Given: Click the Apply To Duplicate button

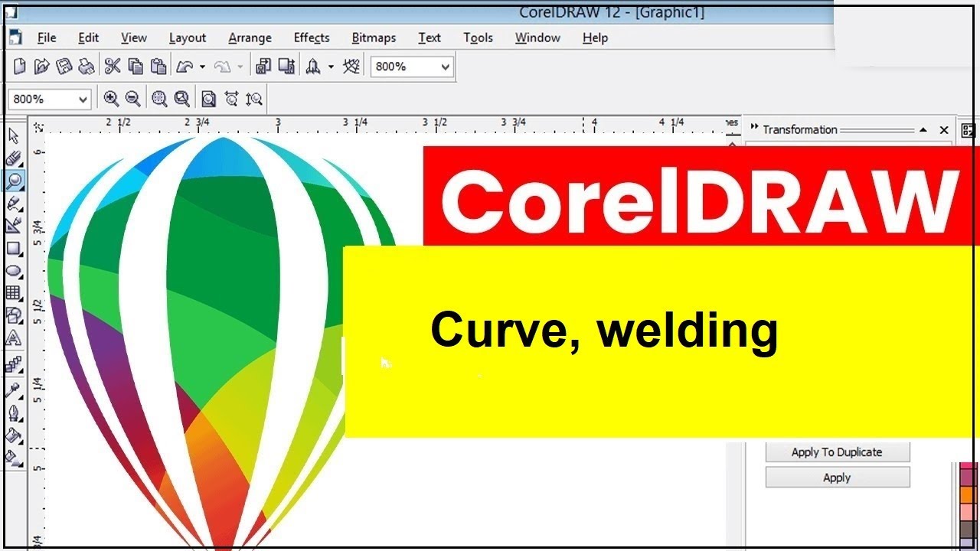Looking at the screenshot, I should tap(838, 452).
